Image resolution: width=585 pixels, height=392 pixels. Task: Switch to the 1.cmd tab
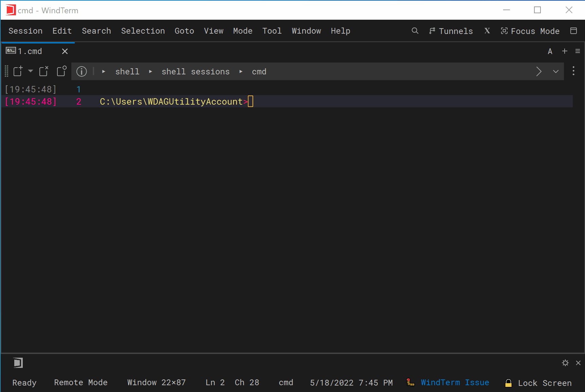coord(30,51)
